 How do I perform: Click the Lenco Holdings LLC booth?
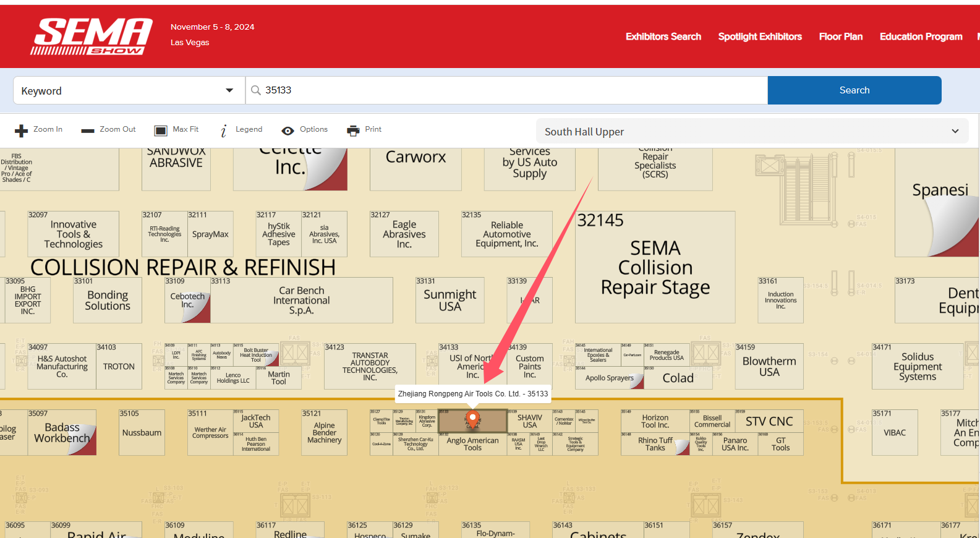[x=233, y=378]
